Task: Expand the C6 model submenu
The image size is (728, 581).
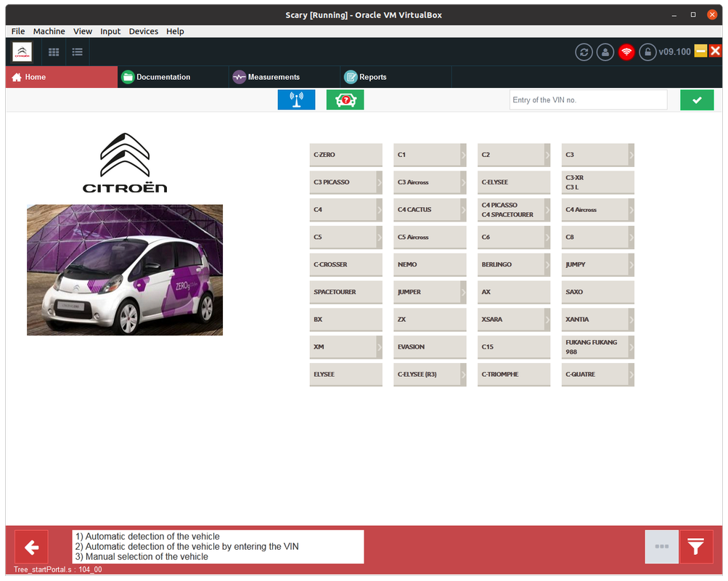Action: click(547, 237)
